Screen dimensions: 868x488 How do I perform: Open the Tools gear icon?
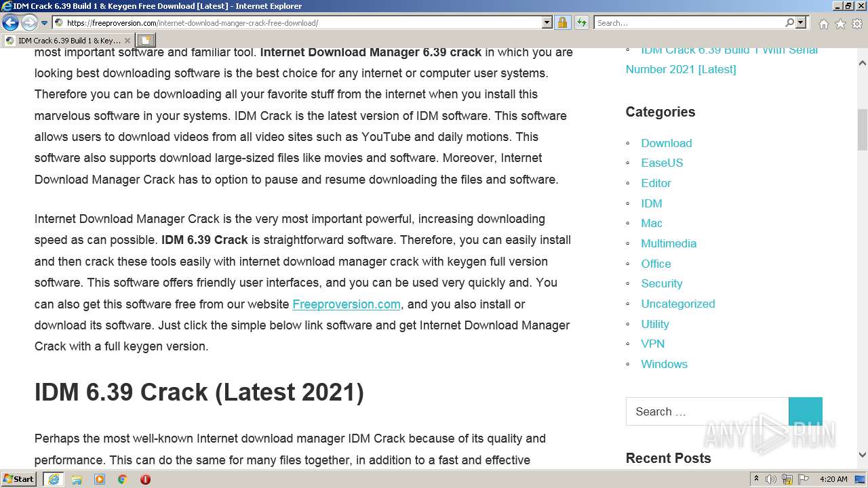pyautogui.click(x=857, y=24)
